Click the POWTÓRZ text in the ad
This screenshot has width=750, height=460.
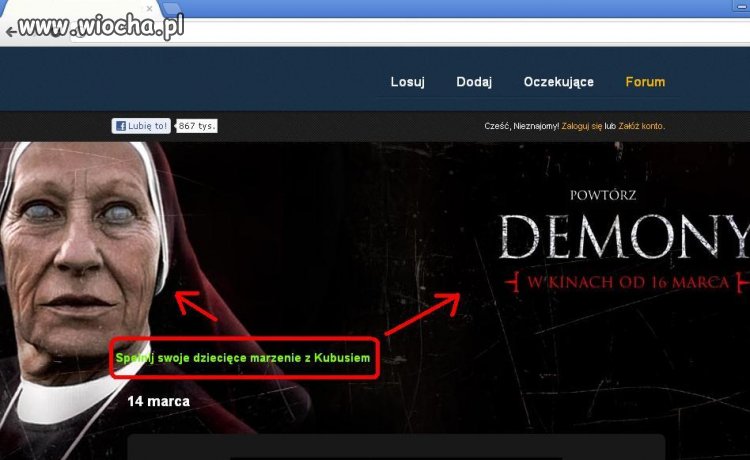(x=603, y=195)
